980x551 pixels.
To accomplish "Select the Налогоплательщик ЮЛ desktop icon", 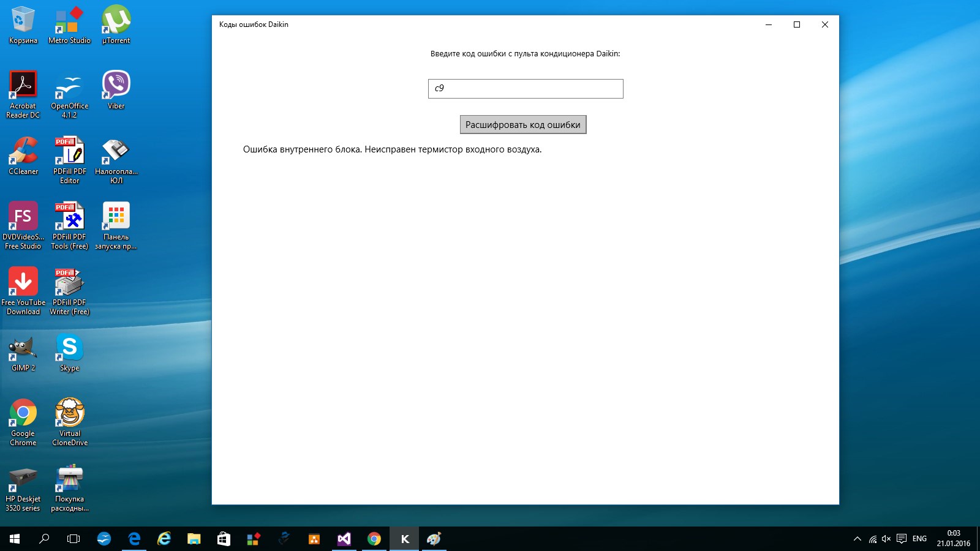I will pos(116,160).
